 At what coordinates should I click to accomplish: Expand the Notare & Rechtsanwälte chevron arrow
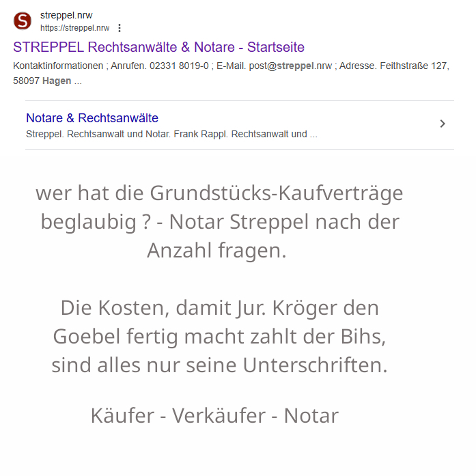point(443,124)
